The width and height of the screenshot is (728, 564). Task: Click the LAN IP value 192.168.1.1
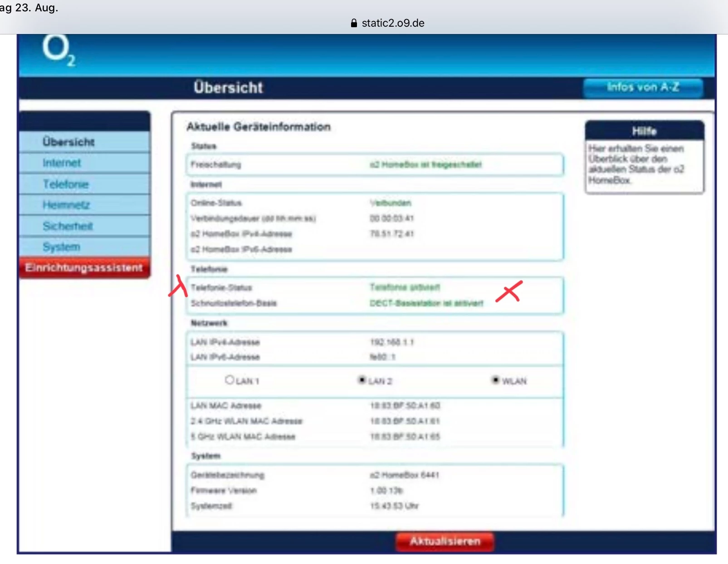(x=392, y=342)
